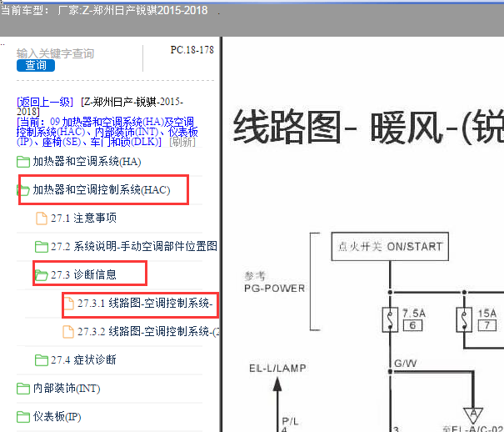504x432 pixels.
Task: Click the fuse number 6 box
Action: (412, 325)
